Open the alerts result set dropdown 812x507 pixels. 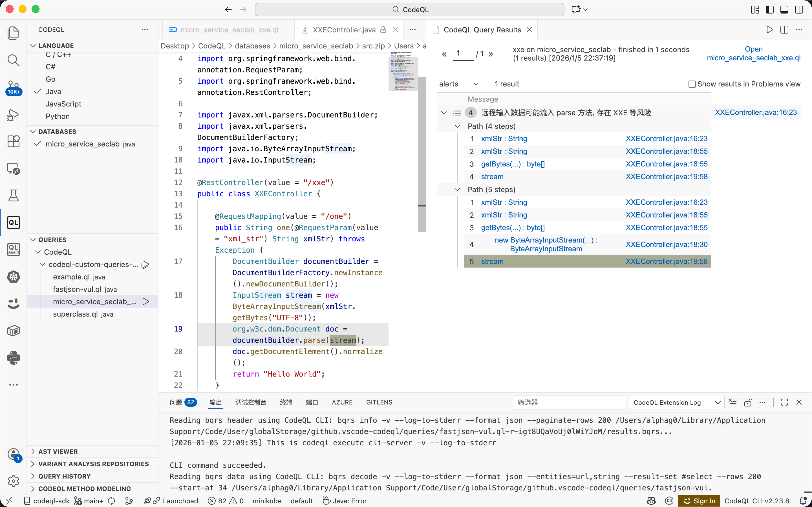(458, 84)
